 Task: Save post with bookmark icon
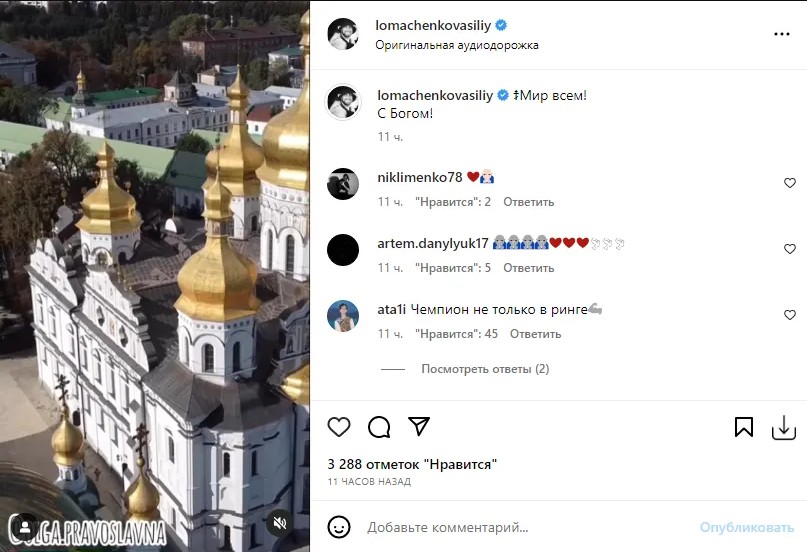744,427
